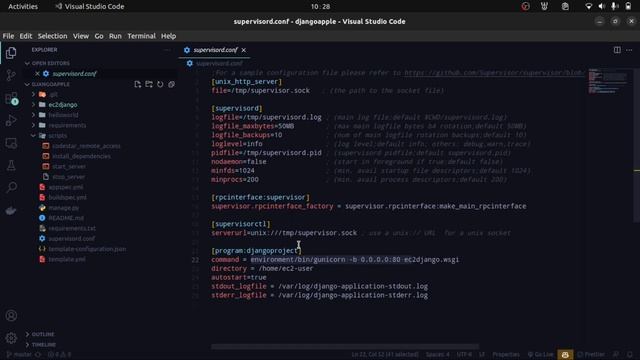Image resolution: width=640 pixels, height=360 pixels.
Task: Open the Docker view in activity bar
Action: coord(11,210)
